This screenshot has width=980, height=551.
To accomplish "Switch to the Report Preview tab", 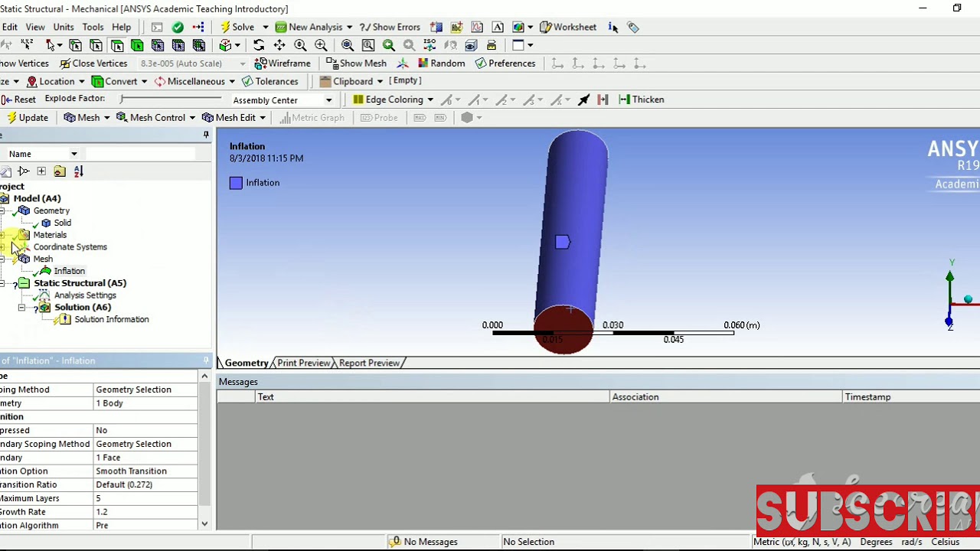I will 369,363.
